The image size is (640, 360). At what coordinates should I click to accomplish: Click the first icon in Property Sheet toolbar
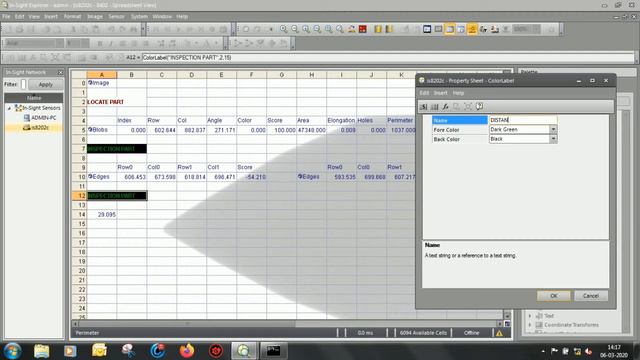coord(423,107)
